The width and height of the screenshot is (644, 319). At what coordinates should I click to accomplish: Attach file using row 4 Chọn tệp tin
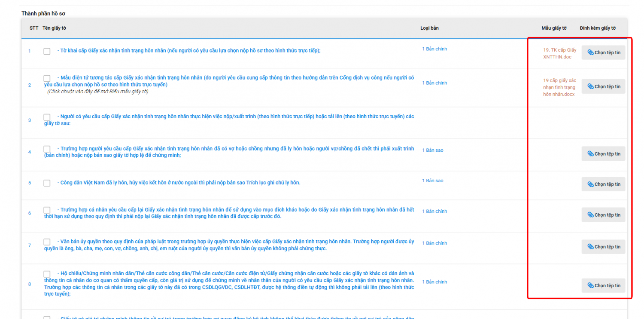pyautogui.click(x=603, y=154)
